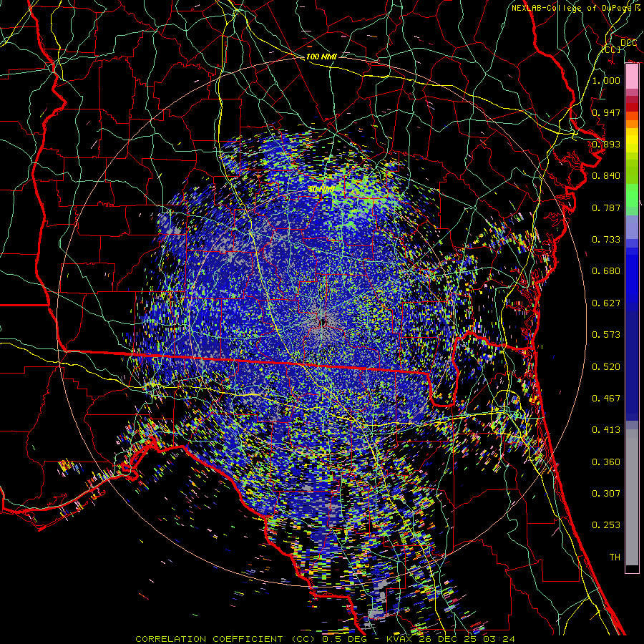Select the 0.893 scale value

coord(606,144)
